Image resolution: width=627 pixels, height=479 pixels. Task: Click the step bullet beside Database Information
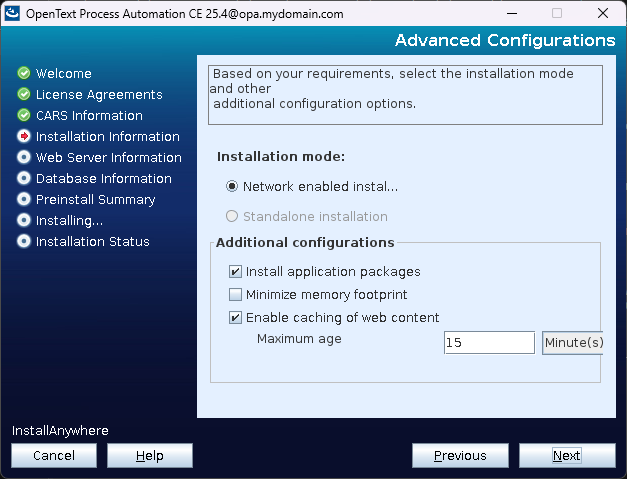(x=24, y=178)
